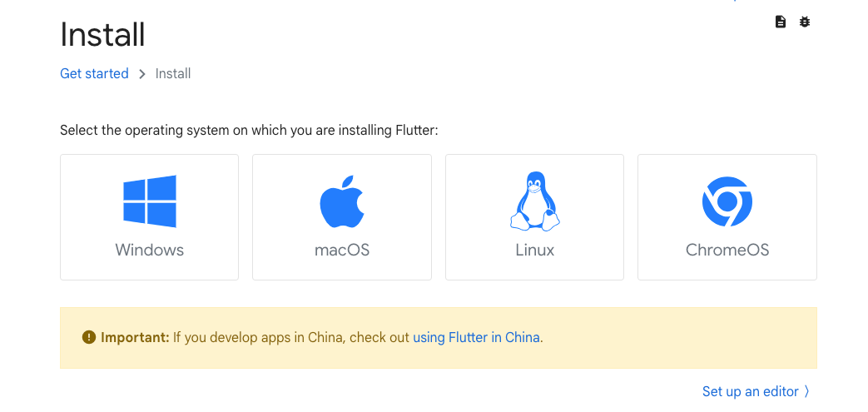The image size is (868, 412).
Task: Go to Get started breadcrumb link
Action: click(94, 73)
